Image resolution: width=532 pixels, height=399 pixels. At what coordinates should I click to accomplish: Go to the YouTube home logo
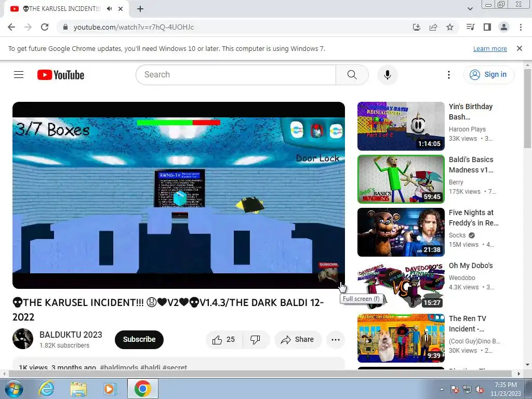click(x=61, y=75)
